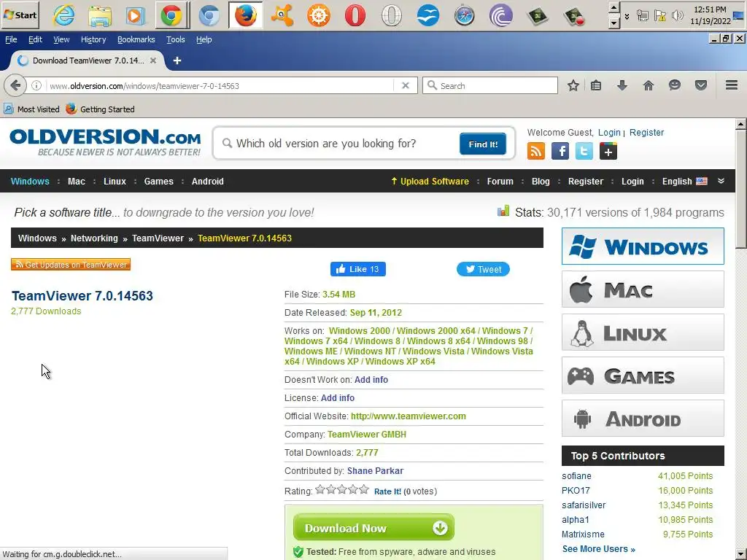This screenshot has width=747, height=560.
Task: Click the green Download Now button
Action: coord(373,528)
